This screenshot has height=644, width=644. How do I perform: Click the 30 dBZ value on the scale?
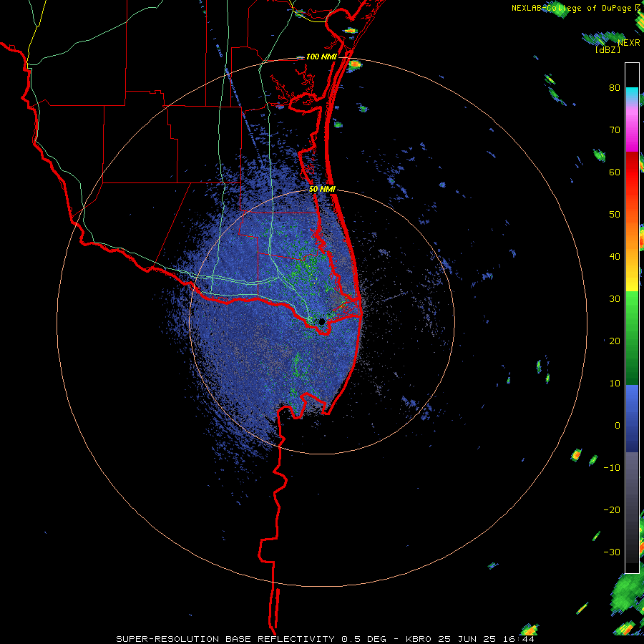pyautogui.click(x=615, y=298)
